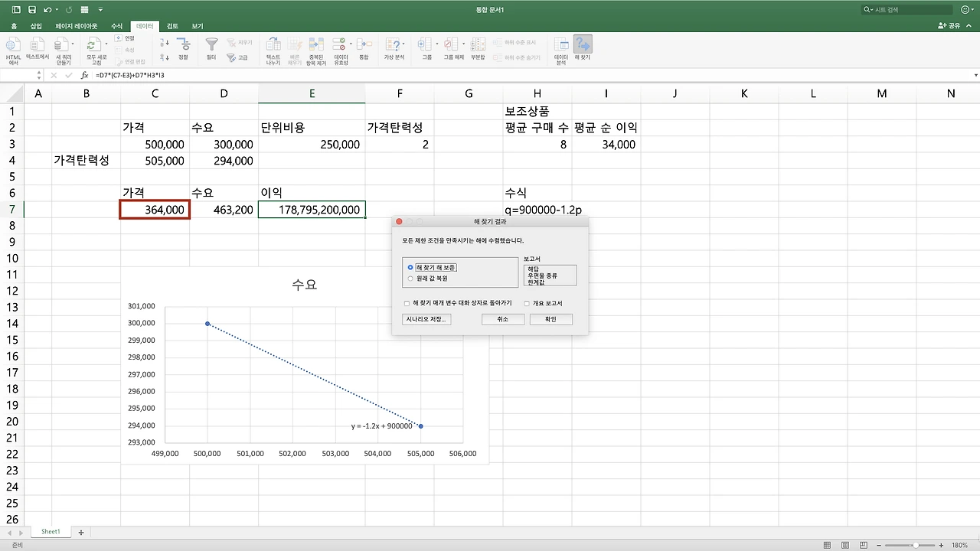Click the zoom in plus button
This screenshot has width=980, height=551.
point(942,546)
